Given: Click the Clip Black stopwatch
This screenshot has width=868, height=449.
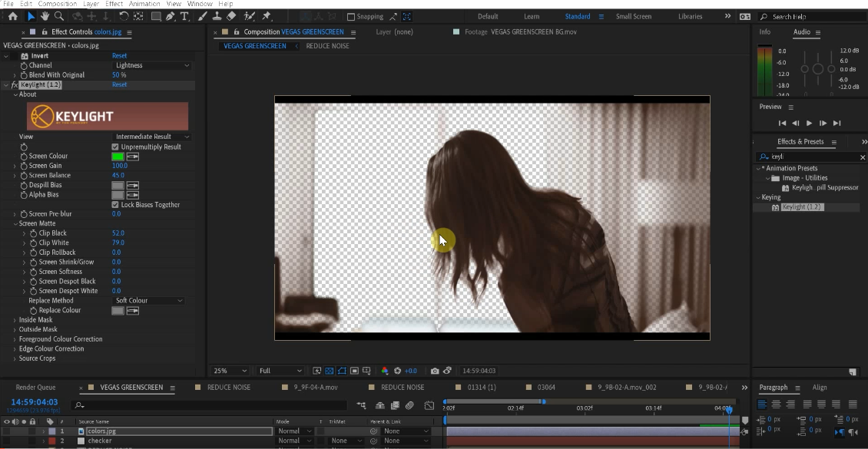Looking at the screenshot, I should (33, 233).
